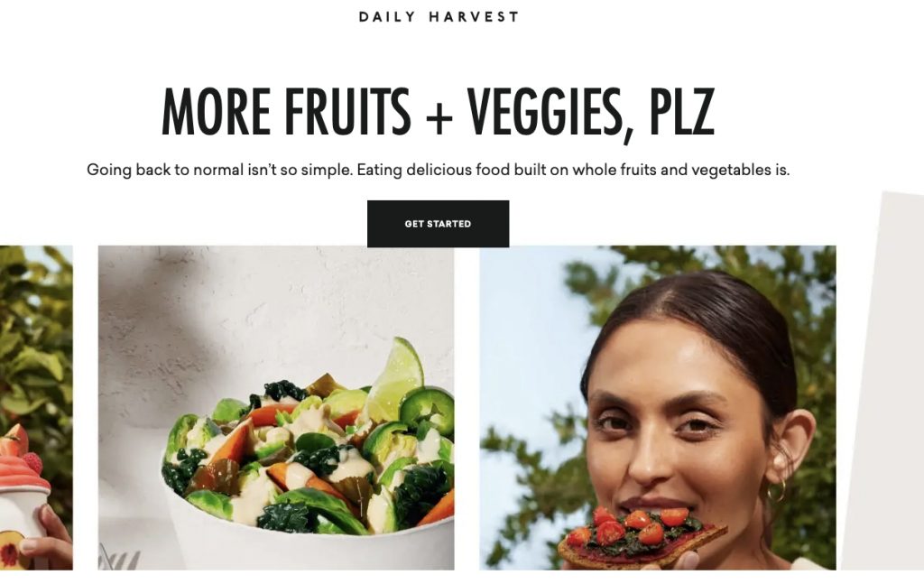Open the photo of woman eating toast
This screenshot has height=584, width=924.
pyautogui.click(x=658, y=408)
